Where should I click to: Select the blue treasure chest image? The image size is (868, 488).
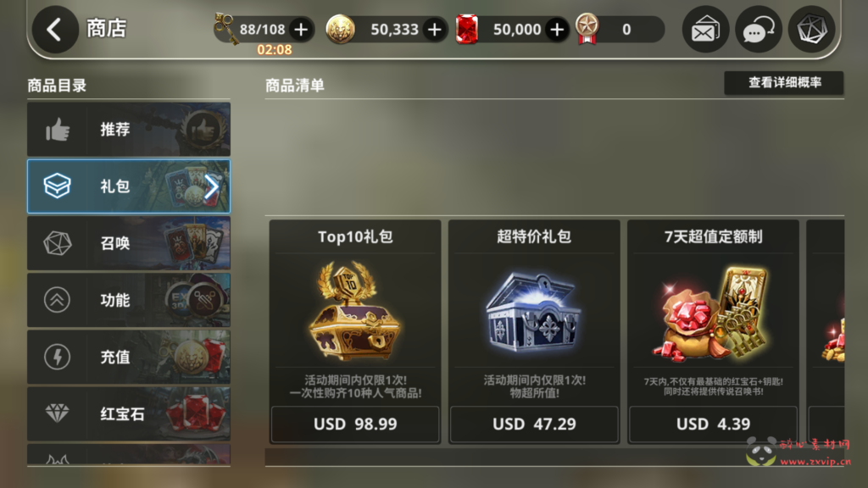(x=534, y=312)
